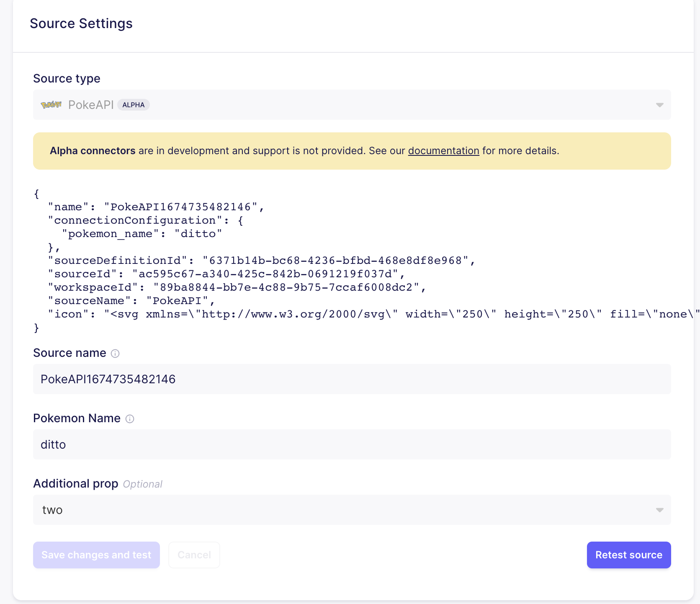Click the Source Settings heading
Viewport: 700px width, 604px height.
click(x=81, y=23)
